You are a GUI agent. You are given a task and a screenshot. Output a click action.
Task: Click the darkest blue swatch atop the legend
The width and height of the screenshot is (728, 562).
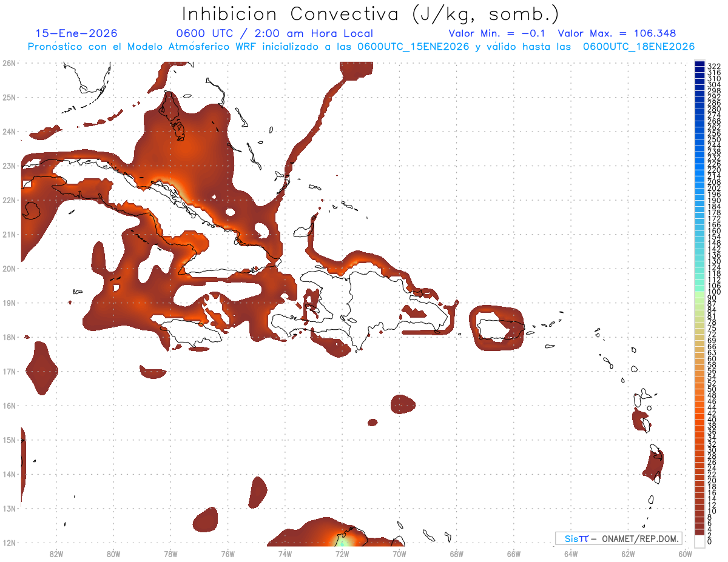[x=700, y=64]
